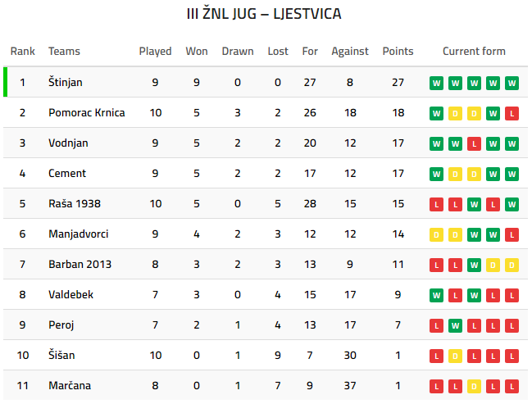The height and width of the screenshot is (404, 532).
Task: Select the Cement team name
Action: coord(67,174)
